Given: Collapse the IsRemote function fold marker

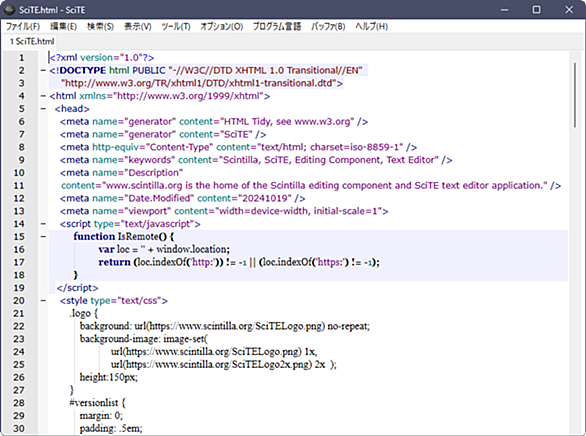Looking at the screenshot, I should (x=43, y=236).
